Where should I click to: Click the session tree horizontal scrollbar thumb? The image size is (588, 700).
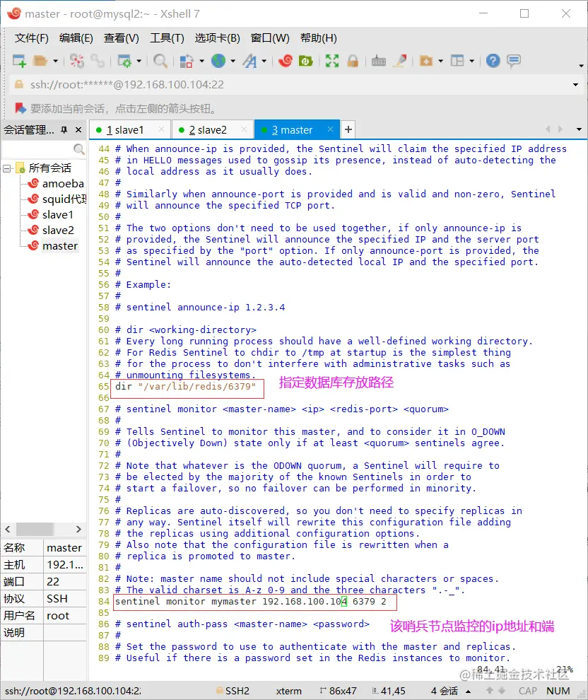35,529
